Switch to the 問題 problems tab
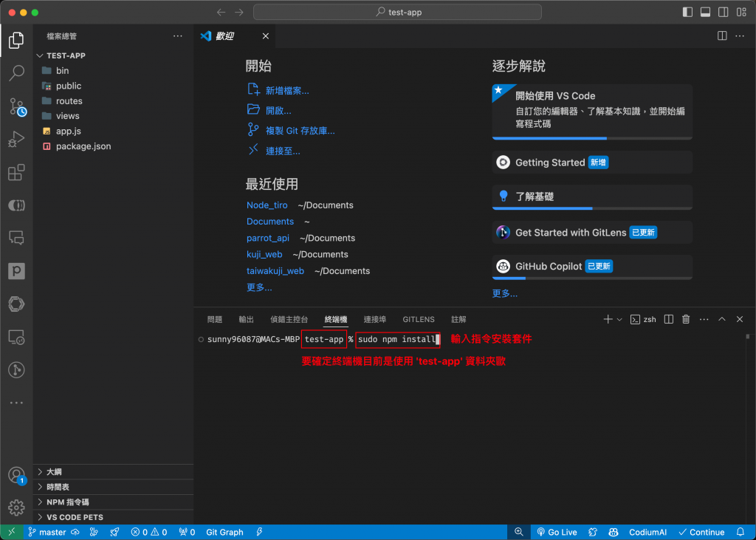The width and height of the screenshot is (756, 540). click(215, 319)
